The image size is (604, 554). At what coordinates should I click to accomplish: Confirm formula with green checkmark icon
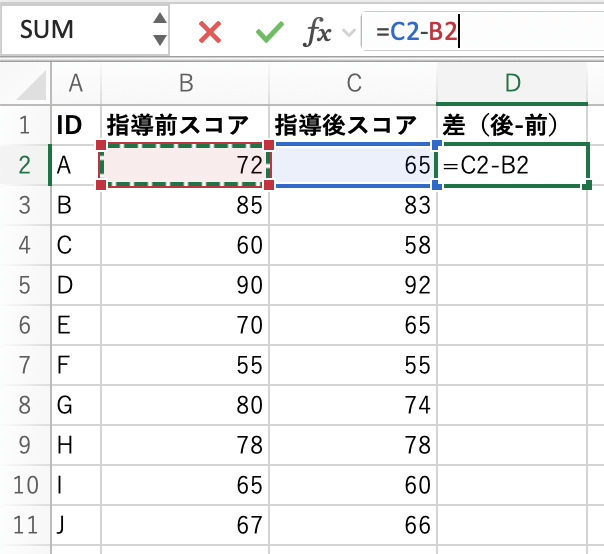click(x=269, y=32)
